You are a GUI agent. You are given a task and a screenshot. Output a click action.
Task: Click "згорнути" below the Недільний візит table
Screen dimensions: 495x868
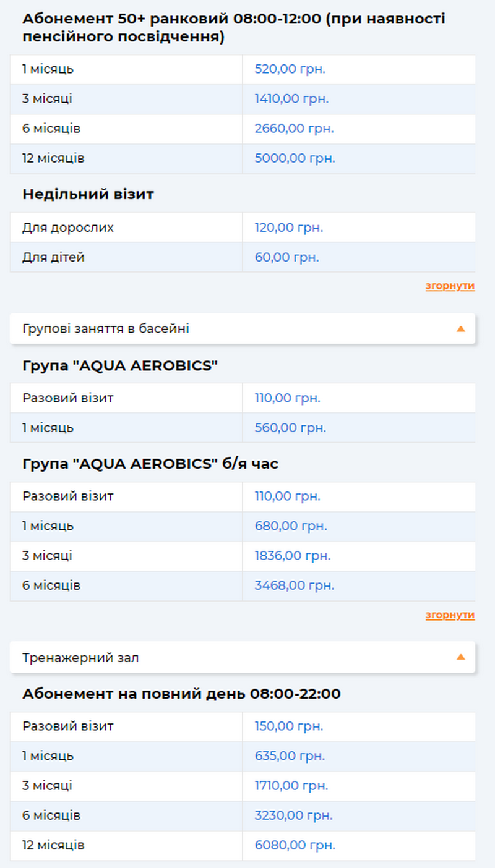450,286
